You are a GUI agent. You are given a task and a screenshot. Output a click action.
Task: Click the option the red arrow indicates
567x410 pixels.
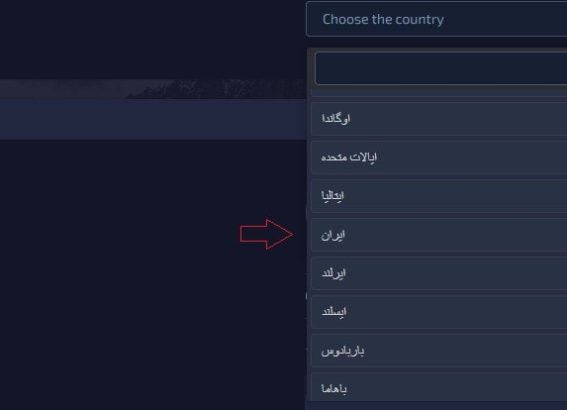(439, 235)
